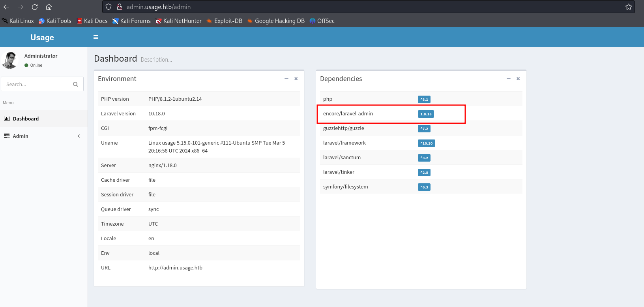Click the encore/laravel-admin dependency name

tap(348, 113)
